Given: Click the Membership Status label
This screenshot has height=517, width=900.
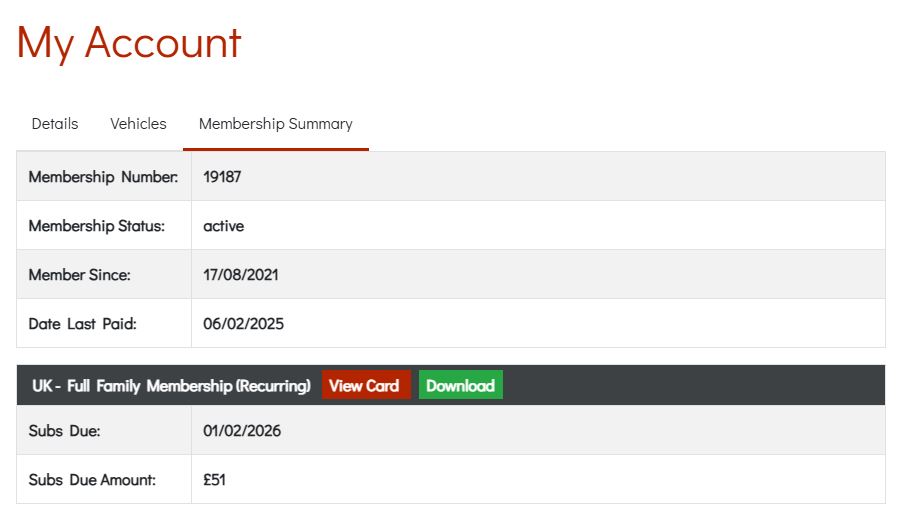Looking at the screenshot, I should pyautogui.click(x=97, y=226).
